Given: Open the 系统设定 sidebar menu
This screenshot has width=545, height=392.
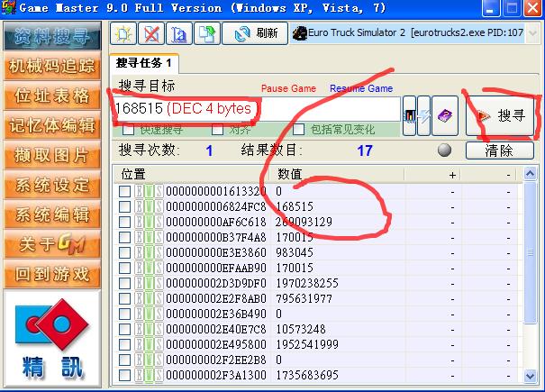Looking at the screenshot, I should point(52,185).
